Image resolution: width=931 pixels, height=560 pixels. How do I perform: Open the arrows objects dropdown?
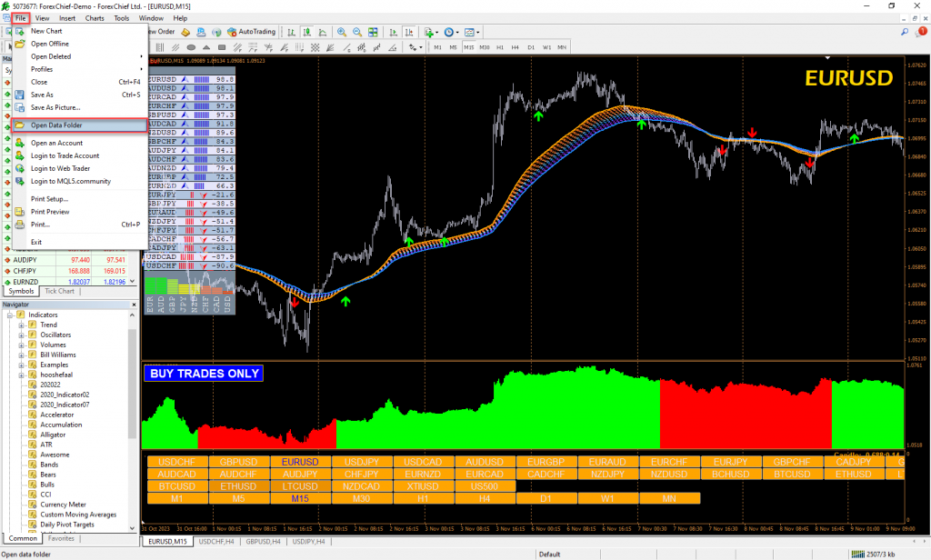pyautogui.click(x=415, y=47)
